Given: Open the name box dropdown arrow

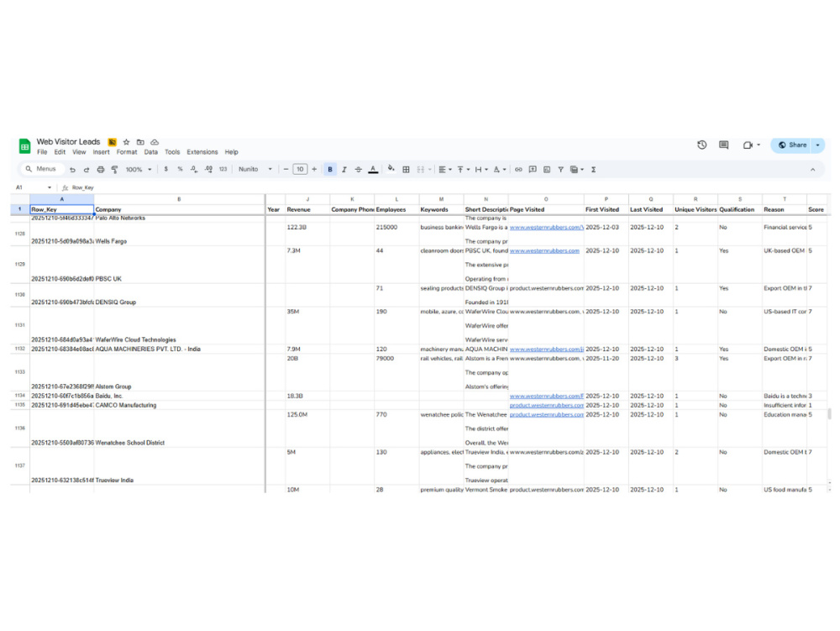Looking at the screenshot, I should 50,187.
